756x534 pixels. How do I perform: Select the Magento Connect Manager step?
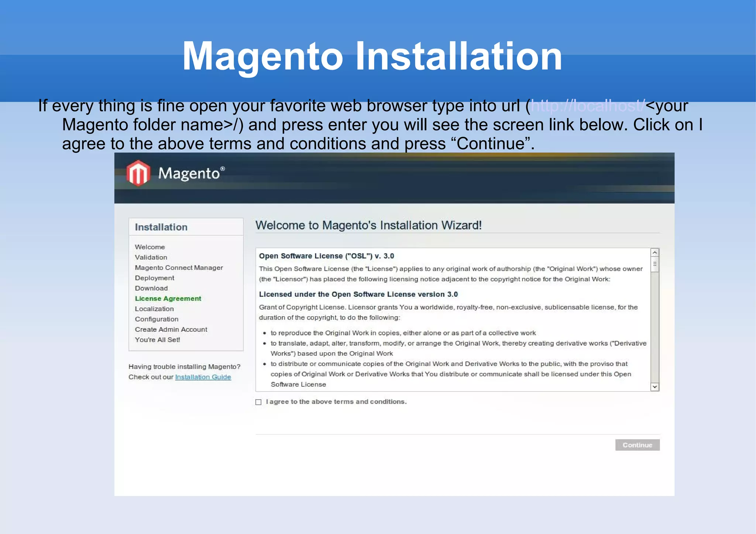(179, 268)
